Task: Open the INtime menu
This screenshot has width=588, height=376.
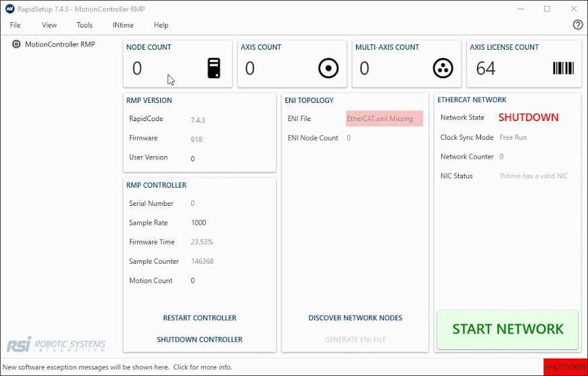Action: (x=123, y=25)
